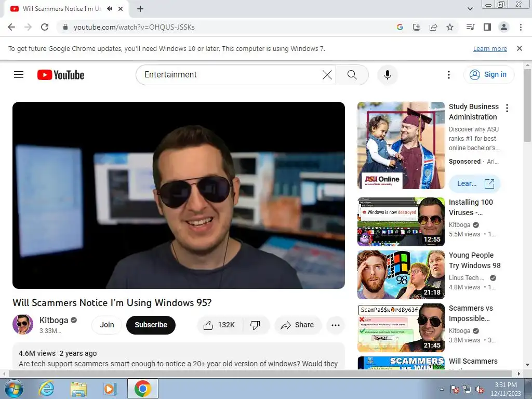This screenshot has width=532, height=399.
Task: Mute the tab using the speaker icon
Action: [x=109, y=9]
